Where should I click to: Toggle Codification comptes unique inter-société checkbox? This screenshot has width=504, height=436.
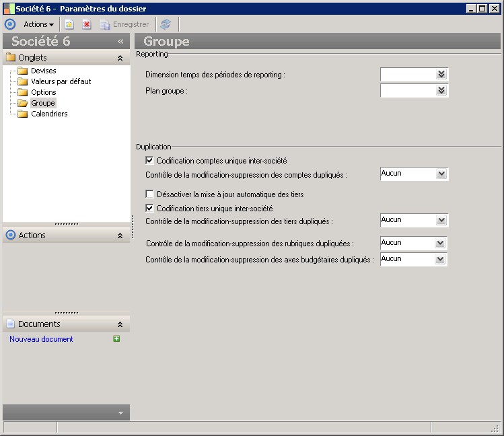coord(149,160)
